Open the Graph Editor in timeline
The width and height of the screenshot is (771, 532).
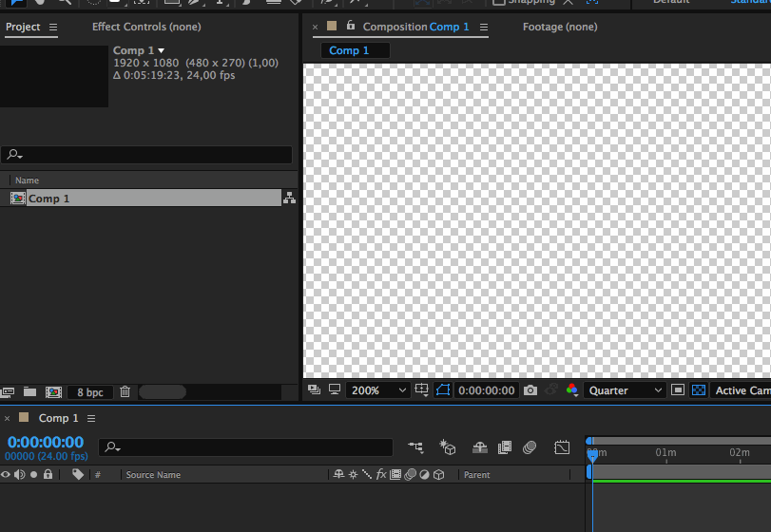click(562, 446)
